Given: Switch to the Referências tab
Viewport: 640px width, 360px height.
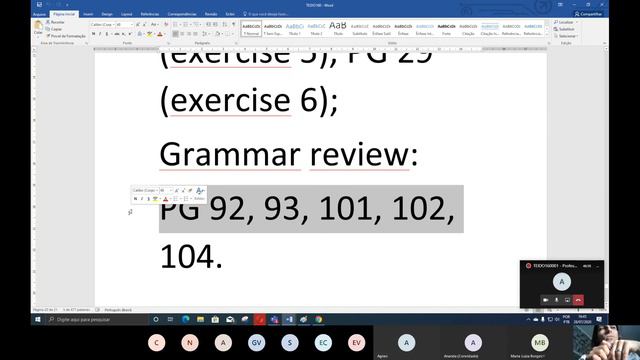Looking at the screenshot, I should 150,14.
